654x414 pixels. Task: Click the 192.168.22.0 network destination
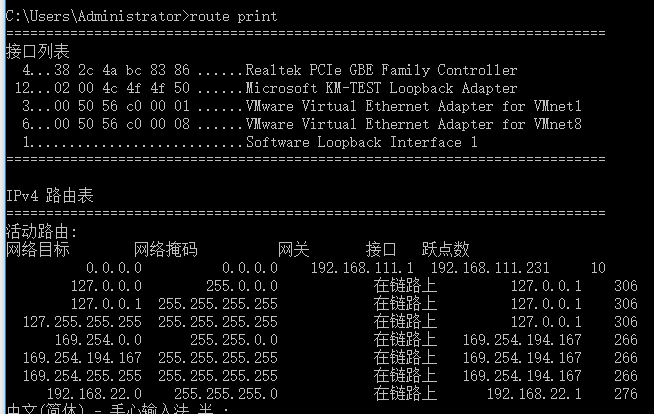(94, 394)
